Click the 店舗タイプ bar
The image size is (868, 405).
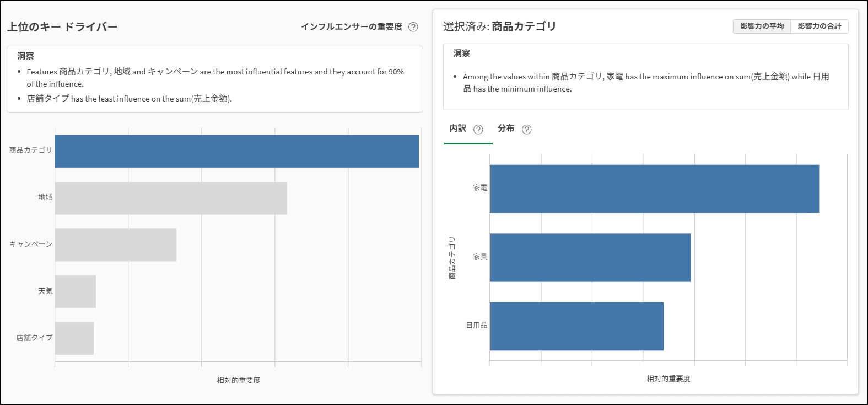click(x=74, y=338)
